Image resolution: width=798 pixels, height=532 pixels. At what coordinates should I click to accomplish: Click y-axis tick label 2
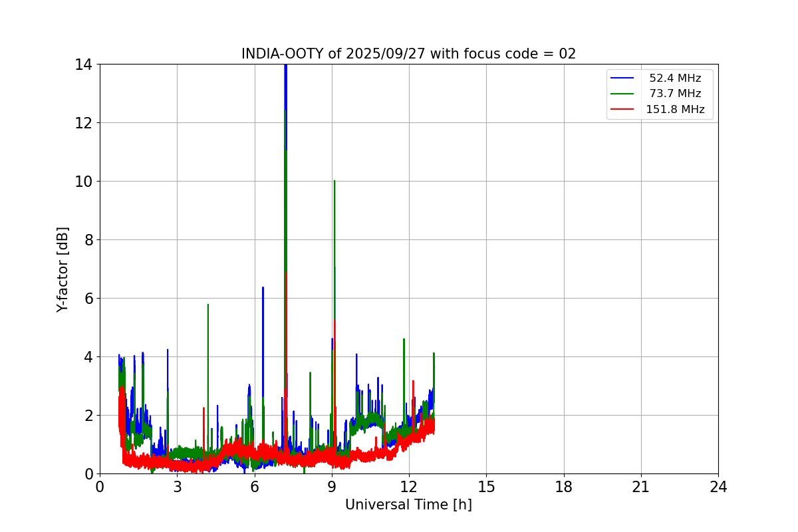coord(87,416)
